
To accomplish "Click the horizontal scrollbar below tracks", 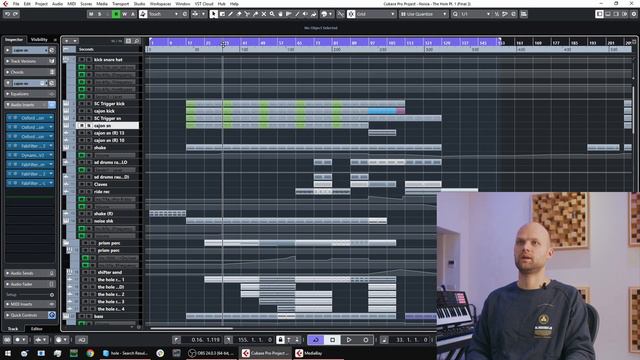I will (192, 328).
